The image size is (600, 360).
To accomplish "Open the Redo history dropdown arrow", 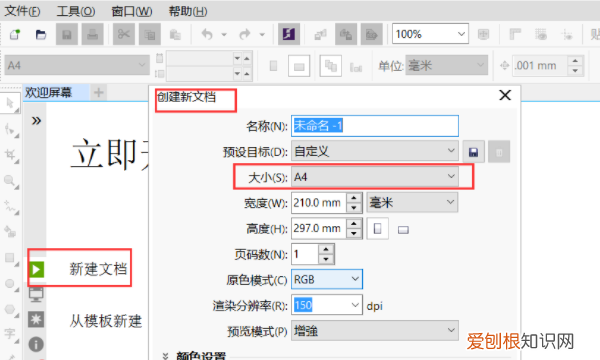I will click(262, 35).
